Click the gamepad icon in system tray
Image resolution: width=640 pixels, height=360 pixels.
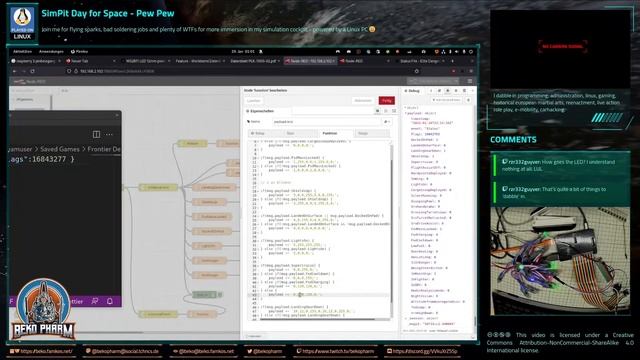[338, 51]
